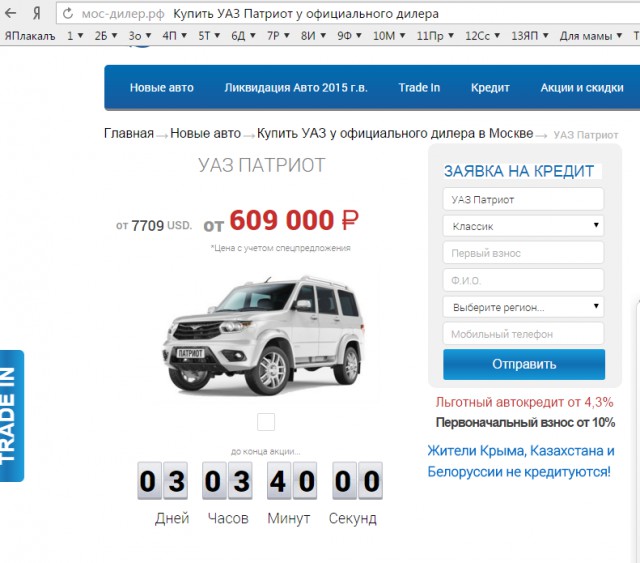The height and width of the screenshot is (563, 640).
Task: Click the 'до конца акции...' caption
Action: (265, 451)
